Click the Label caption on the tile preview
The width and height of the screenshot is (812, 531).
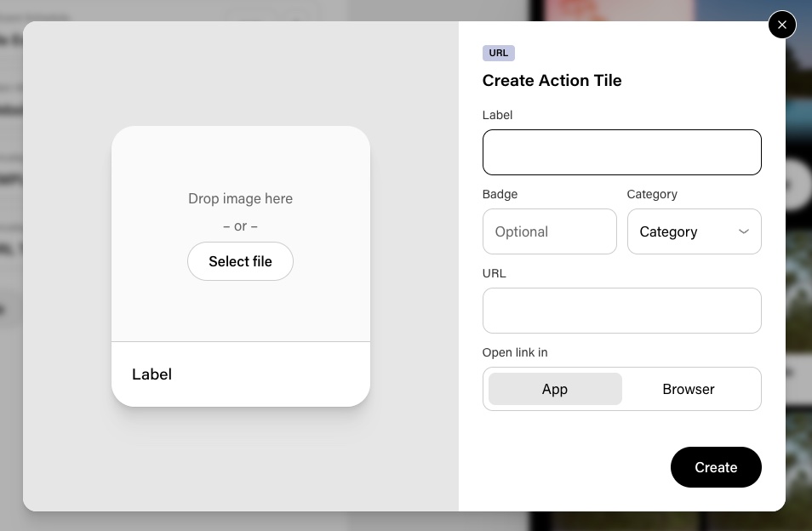tap(152, 374)
